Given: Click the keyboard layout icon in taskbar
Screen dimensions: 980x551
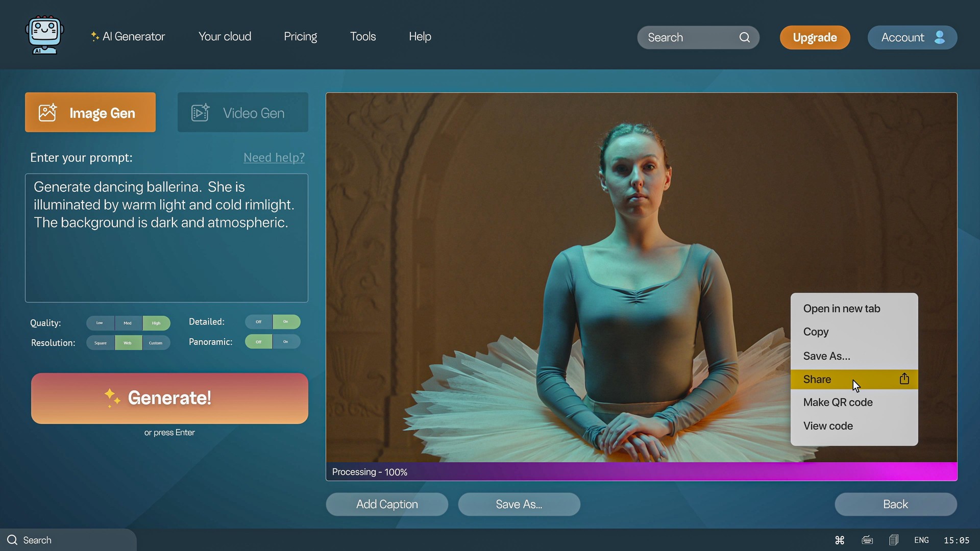Looking at the screenshot, I should click(867, 540).
